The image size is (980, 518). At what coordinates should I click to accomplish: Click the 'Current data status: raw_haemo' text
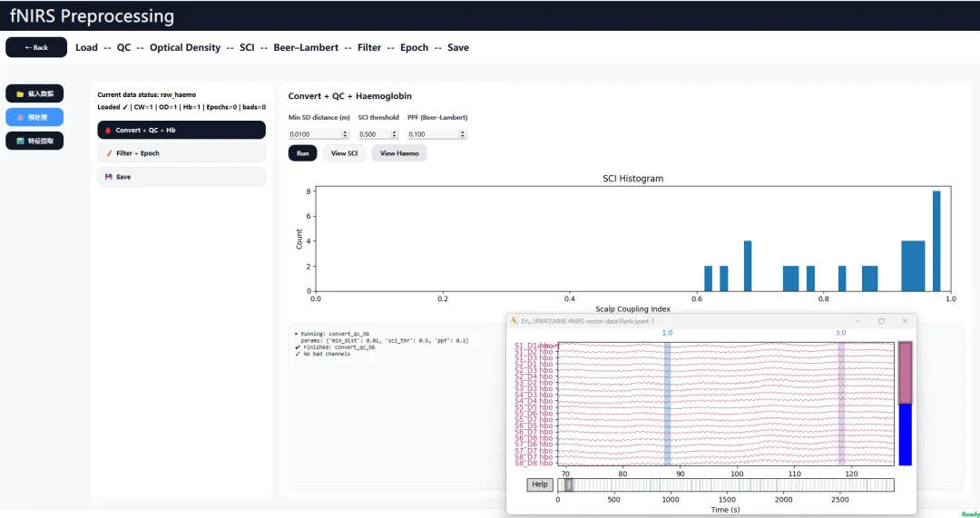147,95
